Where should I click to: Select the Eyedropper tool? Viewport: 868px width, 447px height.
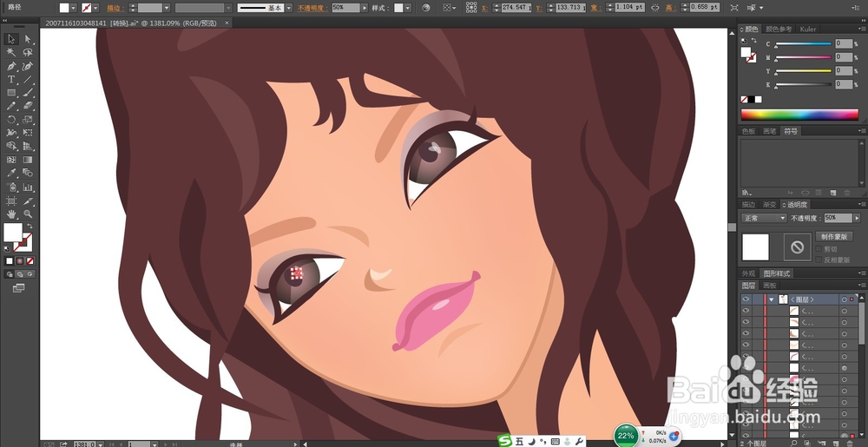(11, 173)
